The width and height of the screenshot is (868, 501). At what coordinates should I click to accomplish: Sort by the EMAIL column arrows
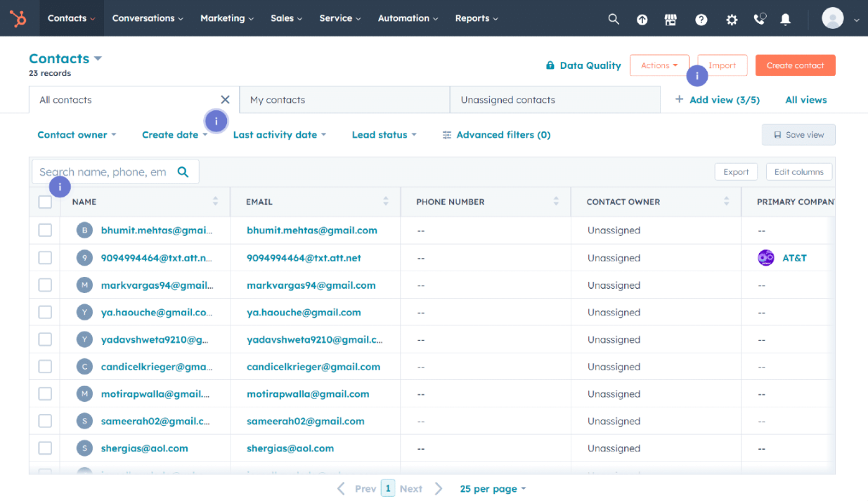coord(386,202)
